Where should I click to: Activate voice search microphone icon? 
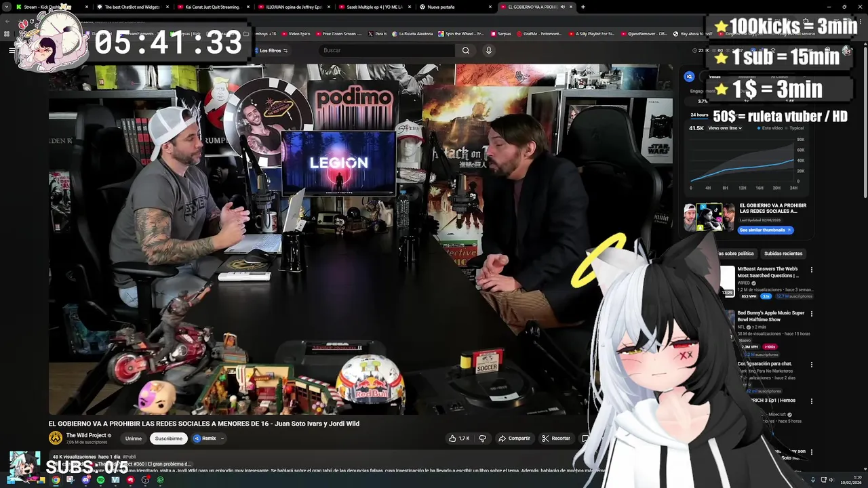pyautogui.click(x=488, y=50)
